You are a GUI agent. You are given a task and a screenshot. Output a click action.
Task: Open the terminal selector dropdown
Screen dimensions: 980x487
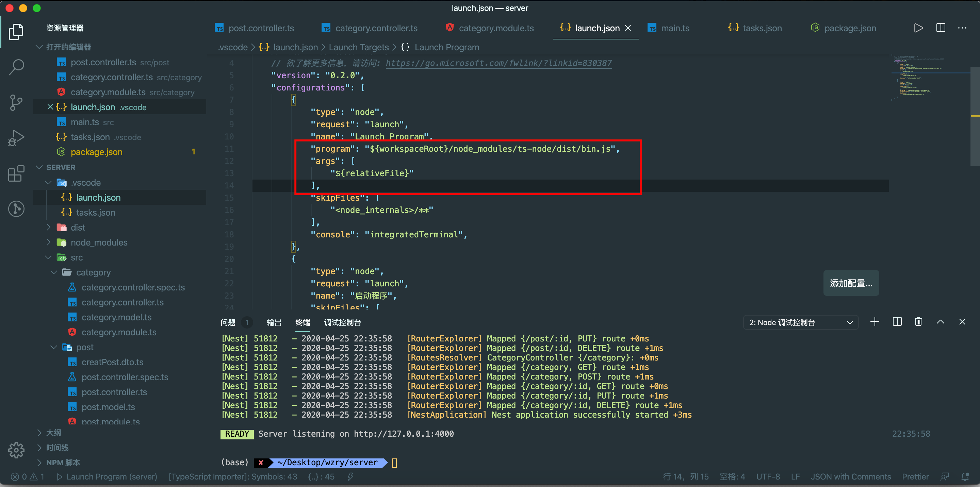coord(800,322)
